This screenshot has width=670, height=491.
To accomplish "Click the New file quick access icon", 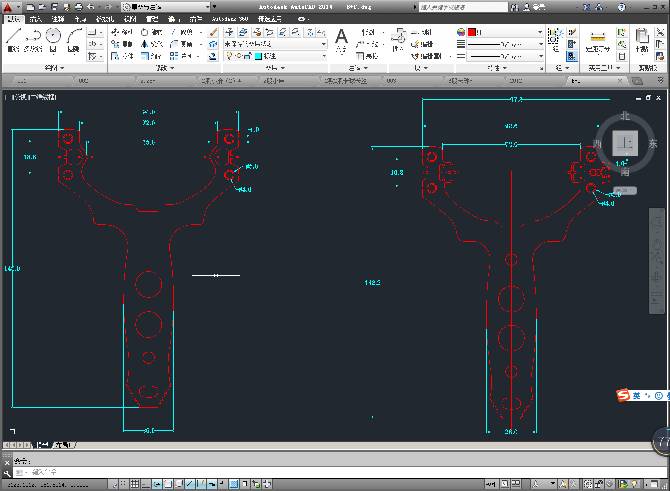I will coord(30,7).
